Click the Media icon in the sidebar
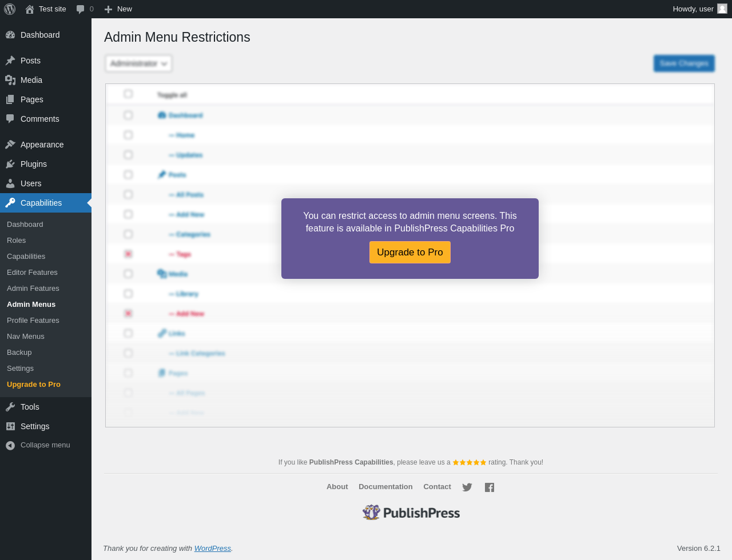This screenshot has width=732, height=560. [x=10, y=80]
